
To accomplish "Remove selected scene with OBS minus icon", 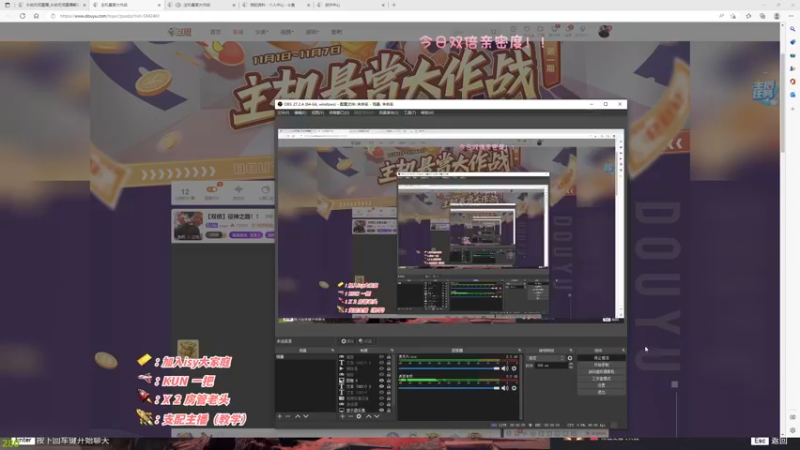I will pyautogui.click(x=288, y=416).
